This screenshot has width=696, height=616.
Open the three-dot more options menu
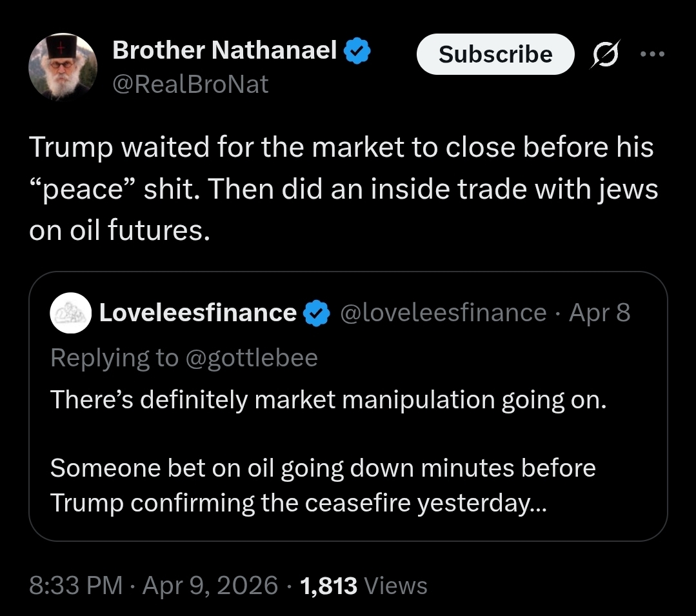[x=652, y=54]
